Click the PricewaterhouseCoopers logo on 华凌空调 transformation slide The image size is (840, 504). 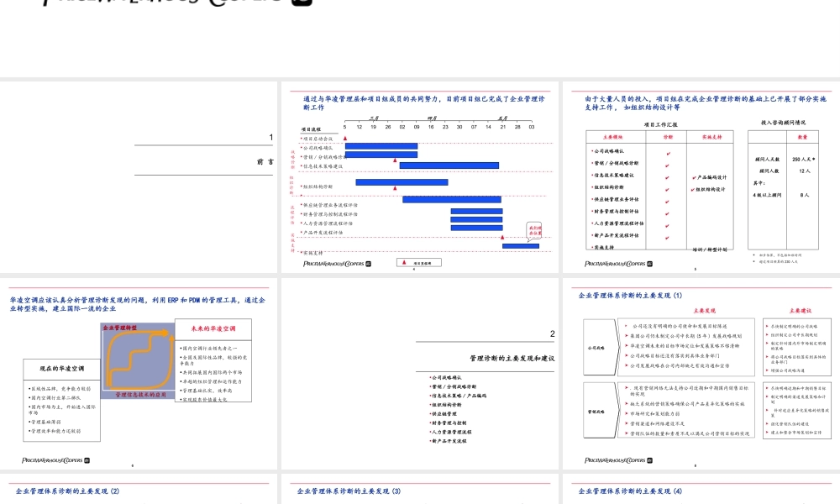tap(67, 459)
